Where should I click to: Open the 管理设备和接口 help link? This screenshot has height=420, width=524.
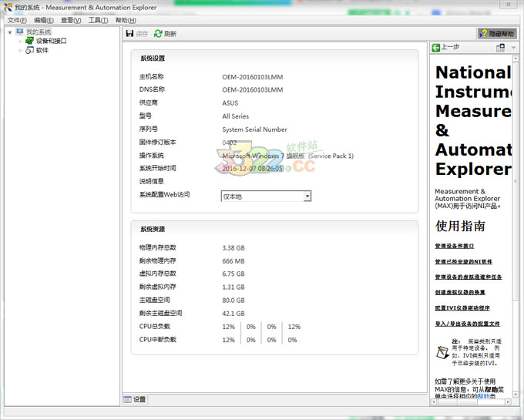point(455,246)
